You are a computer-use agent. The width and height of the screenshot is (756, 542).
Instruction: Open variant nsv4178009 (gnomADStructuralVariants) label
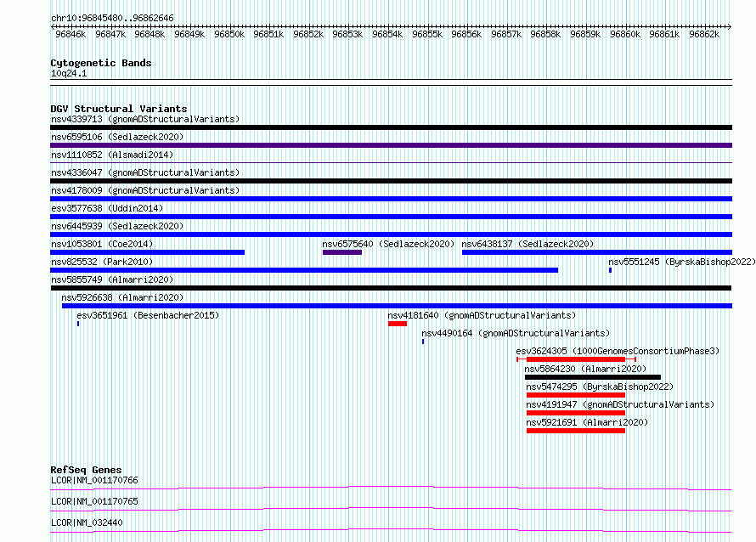tap(145, 190)
